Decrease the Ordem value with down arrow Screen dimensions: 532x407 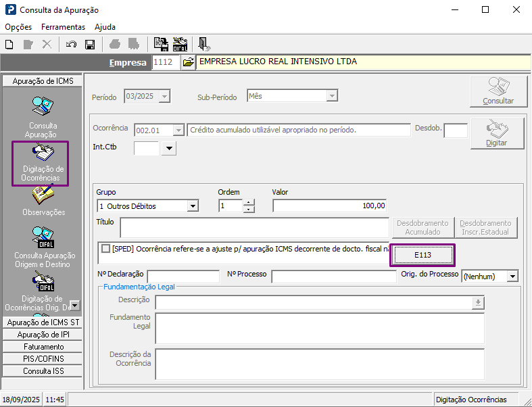coord(249,209)
